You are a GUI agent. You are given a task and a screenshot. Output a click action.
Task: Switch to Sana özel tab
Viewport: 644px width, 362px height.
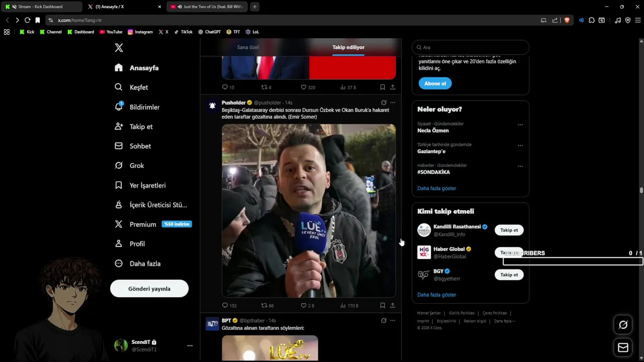(x=248, y=47)
